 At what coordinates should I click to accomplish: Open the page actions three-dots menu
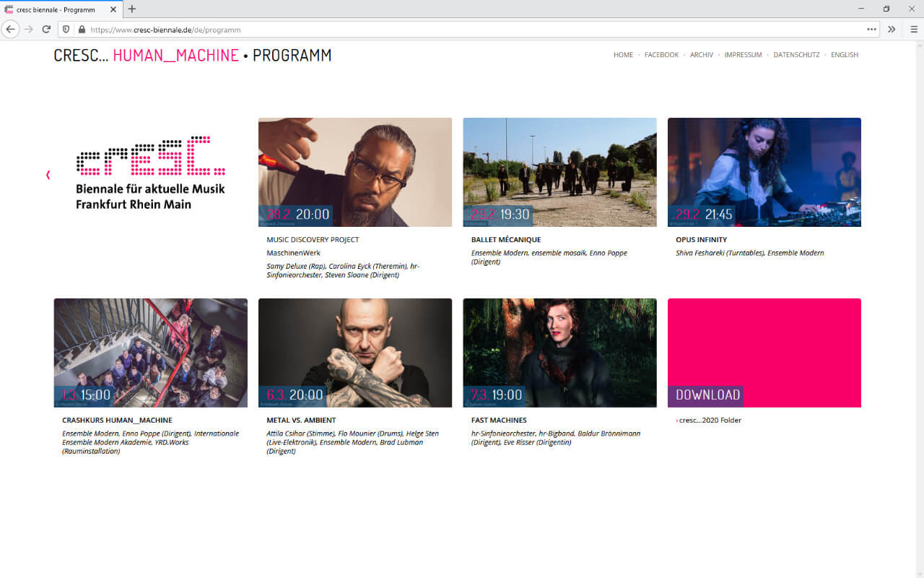871,30
